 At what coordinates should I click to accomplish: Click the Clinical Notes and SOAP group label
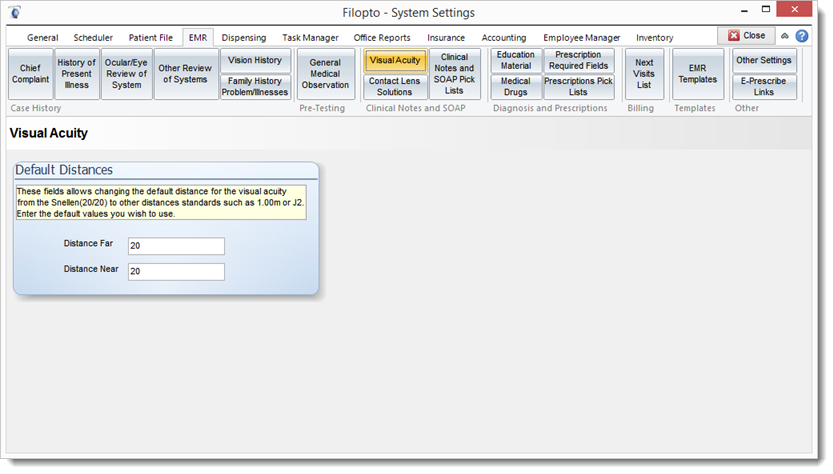coord(415,108)
